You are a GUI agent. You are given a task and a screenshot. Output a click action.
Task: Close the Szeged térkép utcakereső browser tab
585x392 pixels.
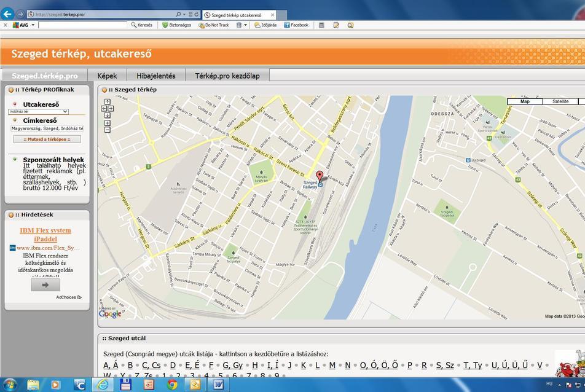(x=272, y=15)
